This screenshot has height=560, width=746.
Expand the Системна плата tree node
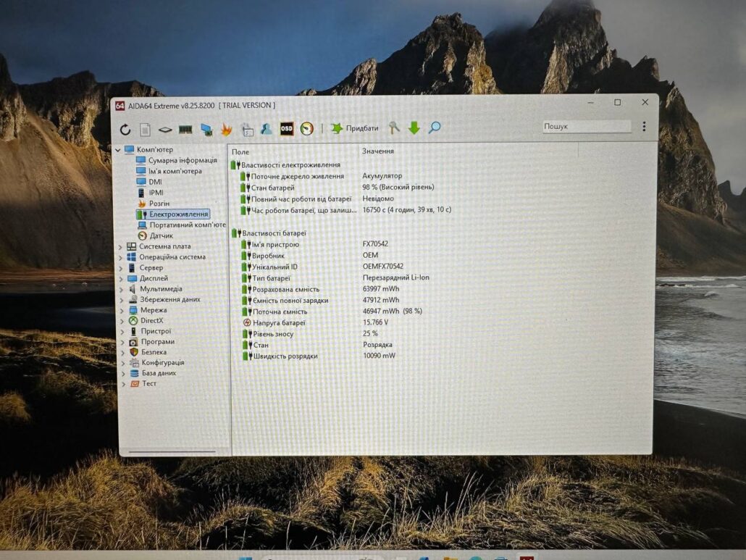click(121, 246)
